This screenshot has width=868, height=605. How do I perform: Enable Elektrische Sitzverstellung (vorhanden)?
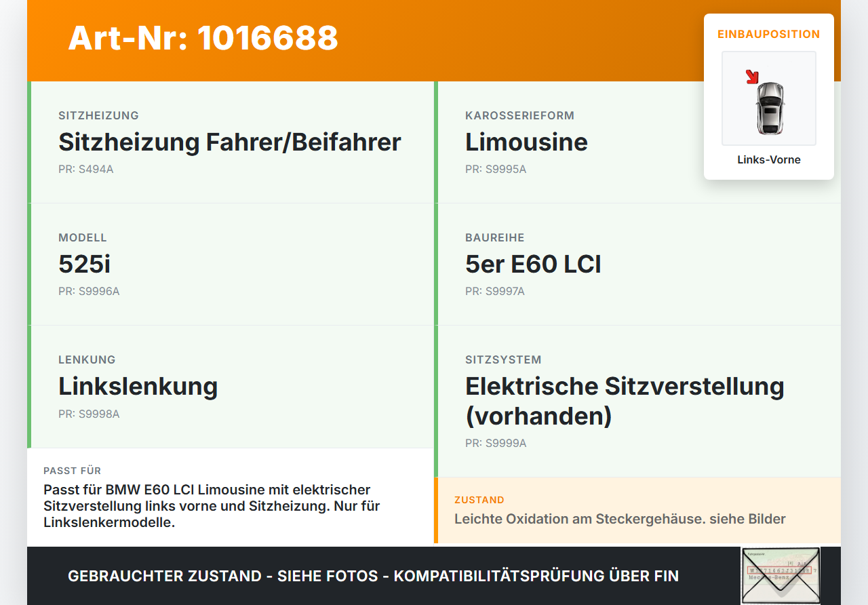pos(624,400)
